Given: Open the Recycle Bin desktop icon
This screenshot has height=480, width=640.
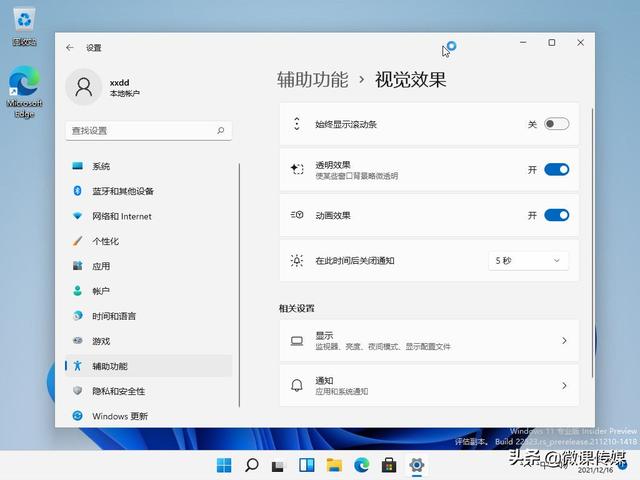Looking at the screenshot, I should coord(24,27).
